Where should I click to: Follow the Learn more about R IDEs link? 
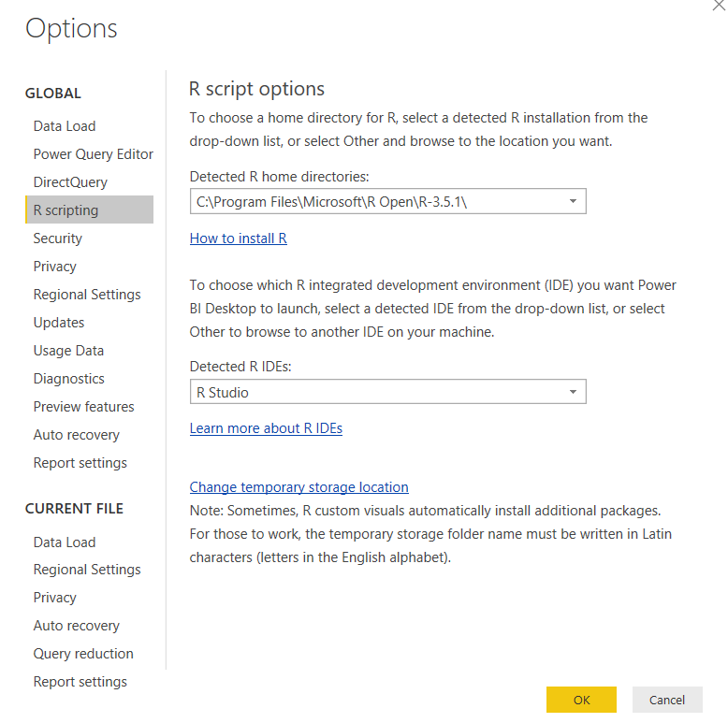[x=266, y=428]
